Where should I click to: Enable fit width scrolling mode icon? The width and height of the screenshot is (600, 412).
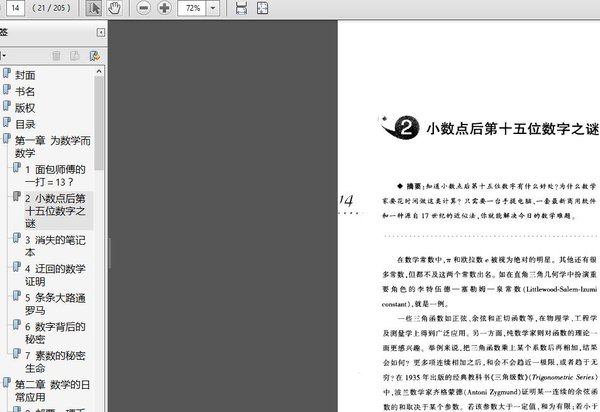tap(241, 8)
